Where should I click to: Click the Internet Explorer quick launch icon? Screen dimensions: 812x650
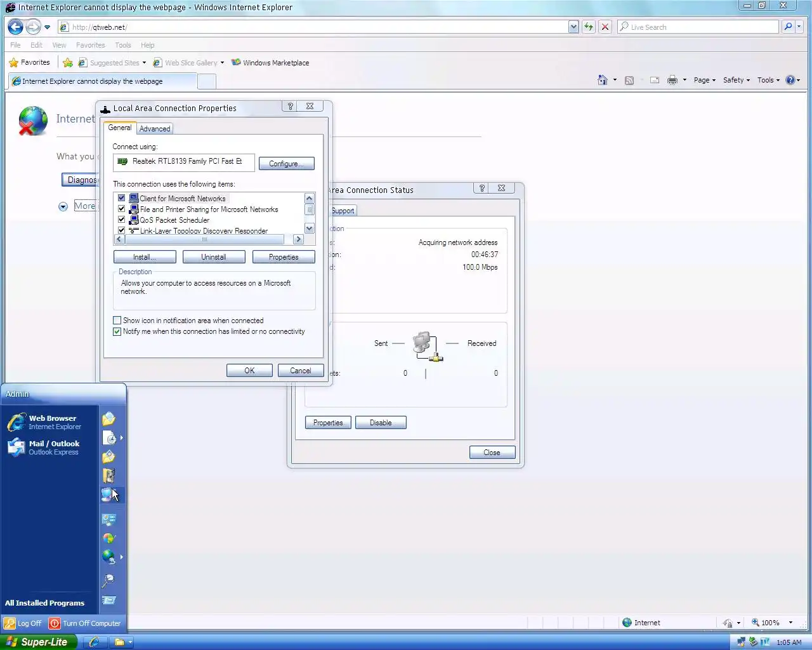(94, 642)
